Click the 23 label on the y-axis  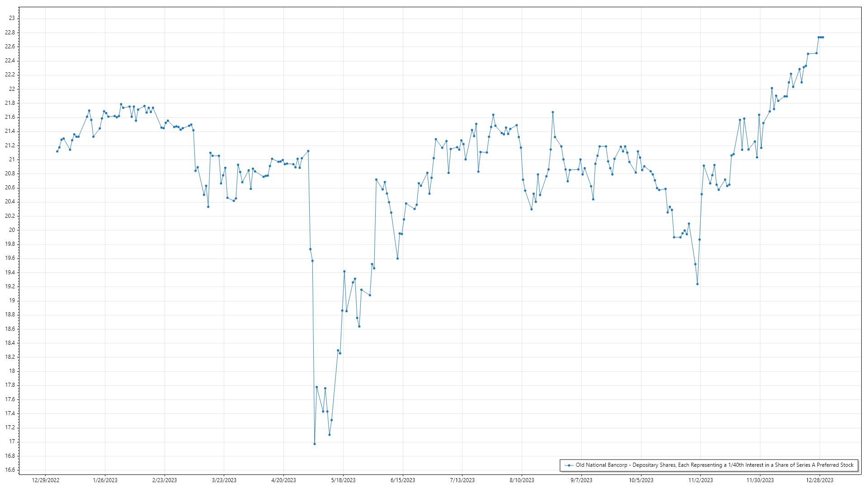[x=12, y=18]
